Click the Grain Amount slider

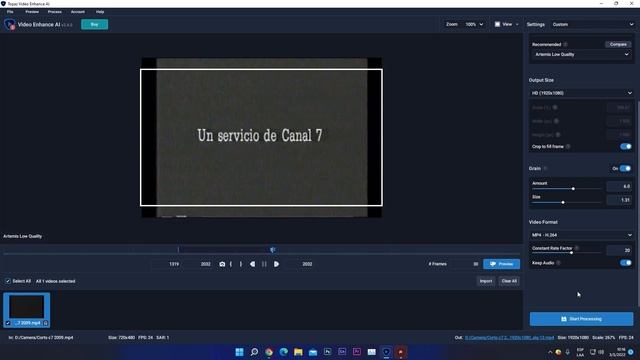pyautogui.click(x=567, y=189)
